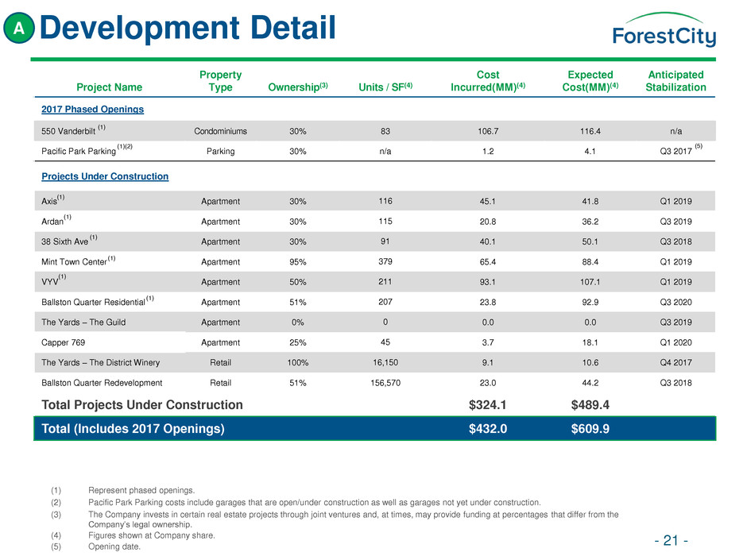The height and width of the screenshot is (560, 747).
Task: Click the "Total (Includes 2017 Openings)" label
Action: click(x=133, y=429)
